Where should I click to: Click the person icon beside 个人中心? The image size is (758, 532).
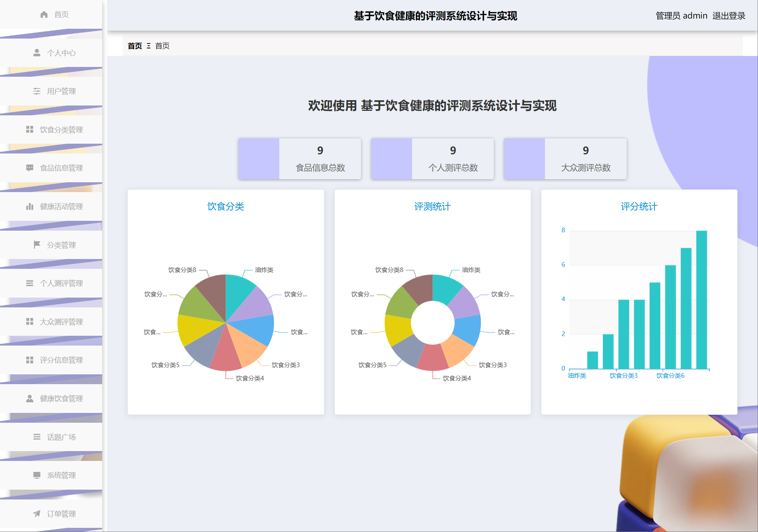37,53
